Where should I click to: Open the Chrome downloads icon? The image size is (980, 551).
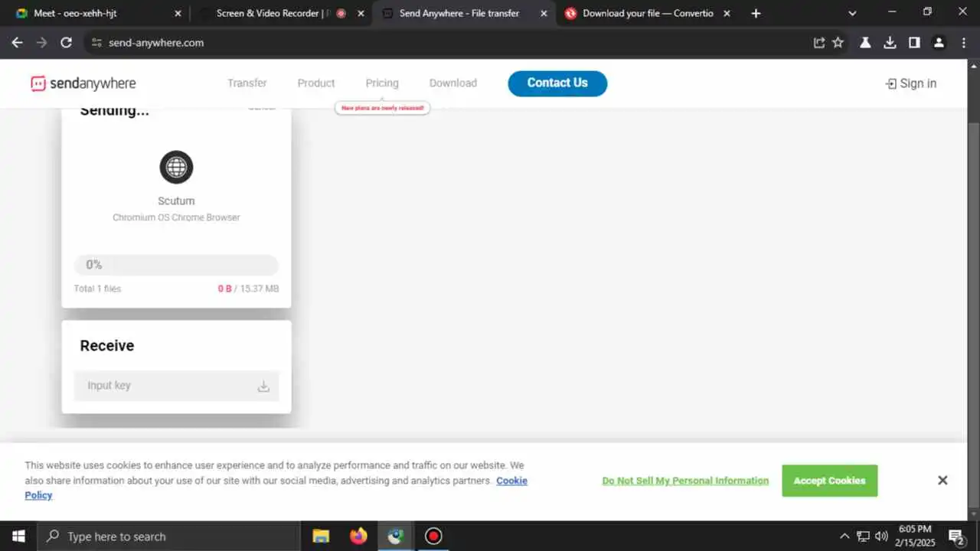click(x=890, y=43)
